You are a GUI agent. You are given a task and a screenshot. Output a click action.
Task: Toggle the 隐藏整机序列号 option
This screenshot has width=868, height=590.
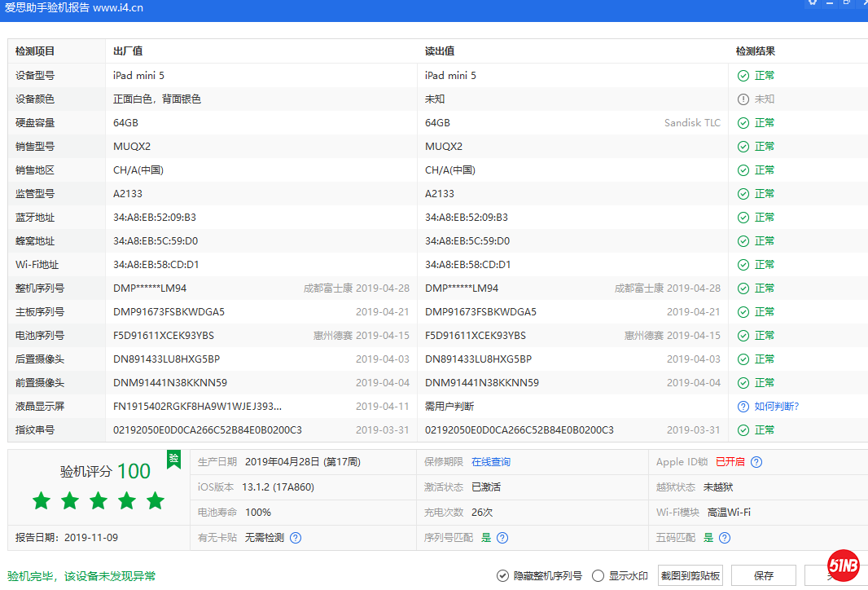click(503, 576)
